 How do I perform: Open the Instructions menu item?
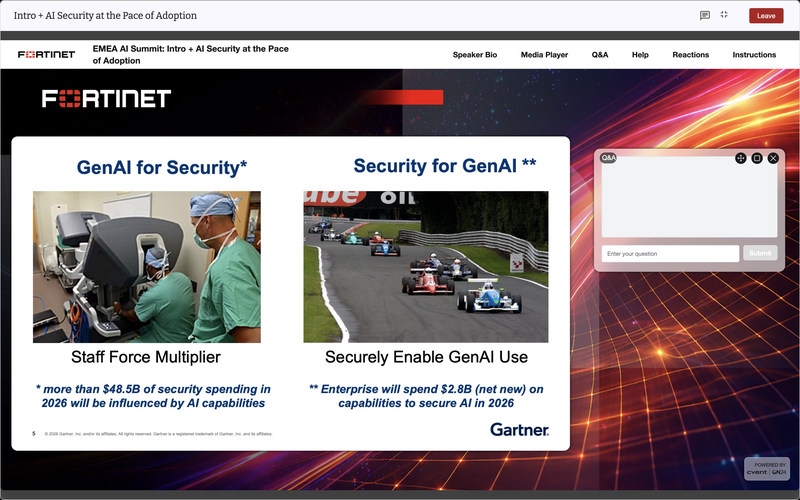click(x=754, y=55)
